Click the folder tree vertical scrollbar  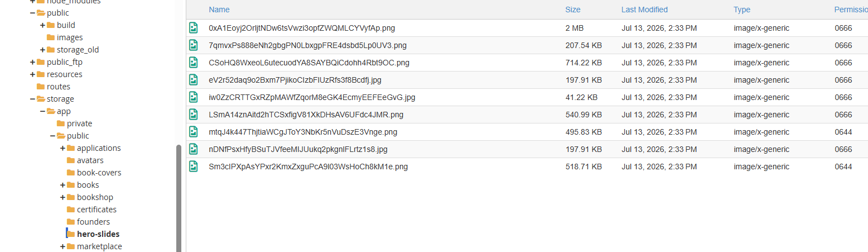pos(179,198)
